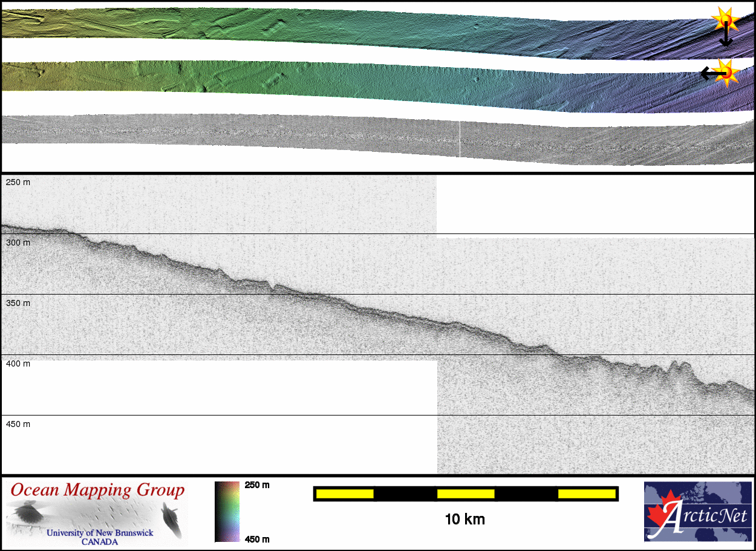Click the middle yellow segment of scale bar
The width and height of the screenshot is (756, 551).
[x=465, y=494]
